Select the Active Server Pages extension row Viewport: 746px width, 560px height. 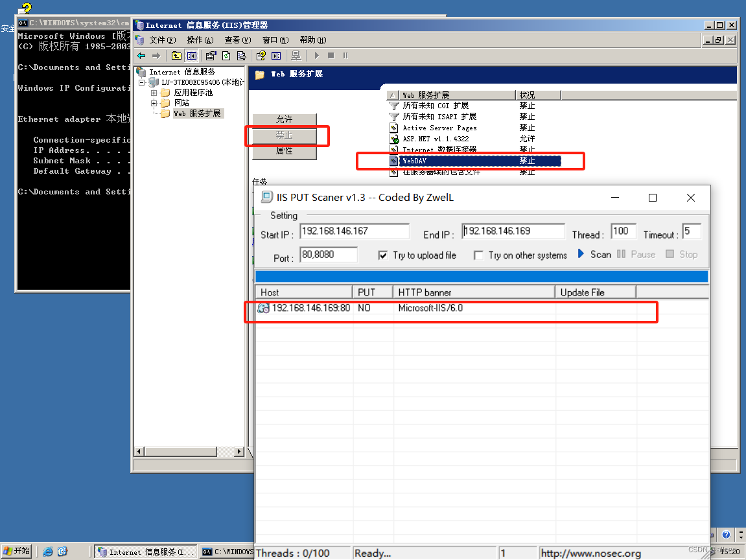475,128
